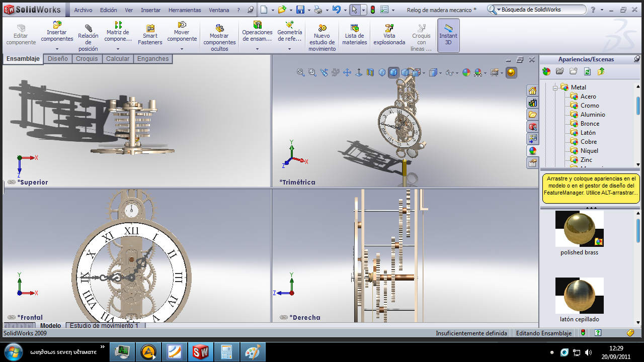This screenshot has width=644, height=362.
Task: Click the Undo arrow icon
Action: point(337,10)
